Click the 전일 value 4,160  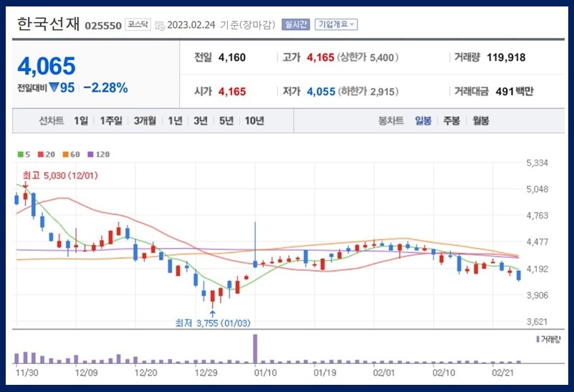point(232,57)
